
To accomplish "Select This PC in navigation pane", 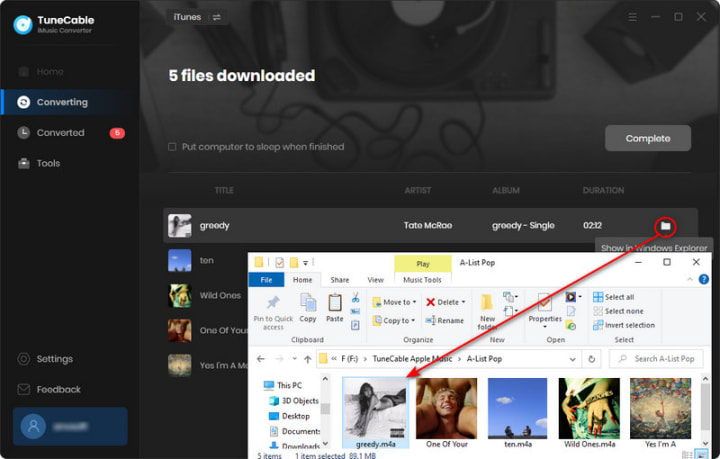I will pyautogui.click(x=283, y=385).
